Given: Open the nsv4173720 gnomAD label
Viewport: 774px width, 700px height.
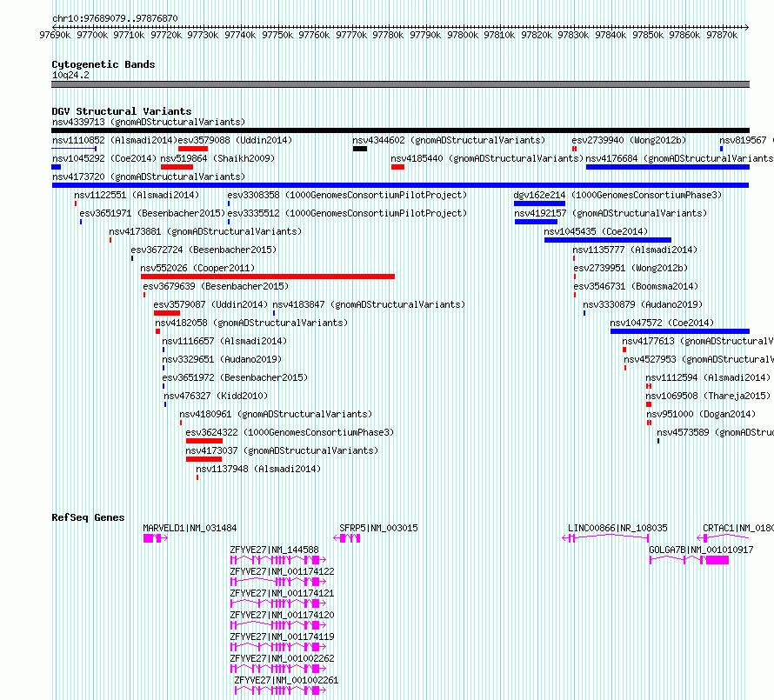Looking at the screenshot, I should 149,177.
